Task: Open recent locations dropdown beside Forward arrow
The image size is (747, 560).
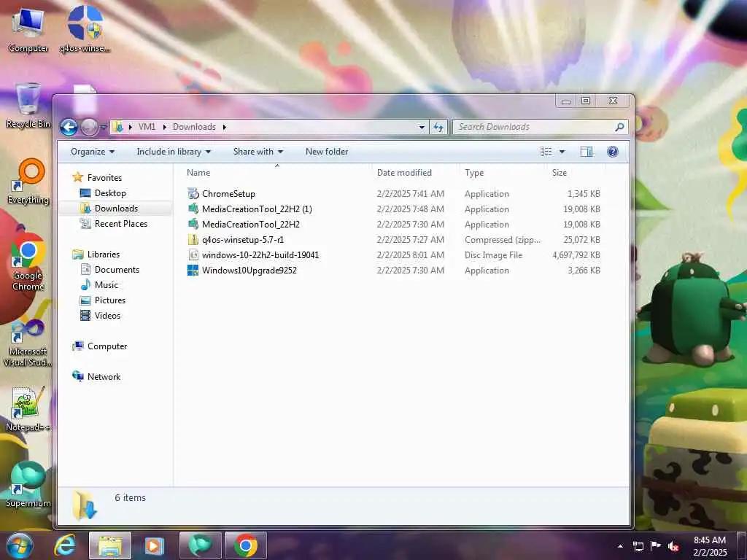Action: point(104,128)
